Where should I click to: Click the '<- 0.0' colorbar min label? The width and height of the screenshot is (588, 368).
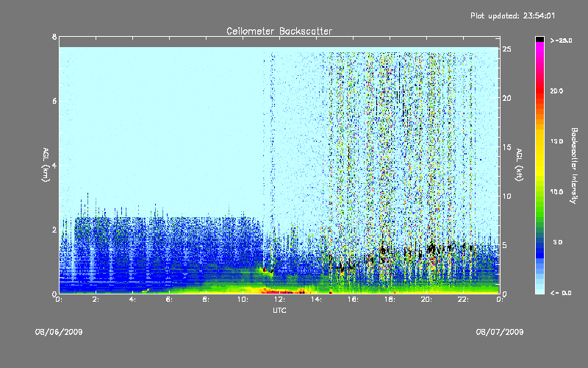click(561, 293)
